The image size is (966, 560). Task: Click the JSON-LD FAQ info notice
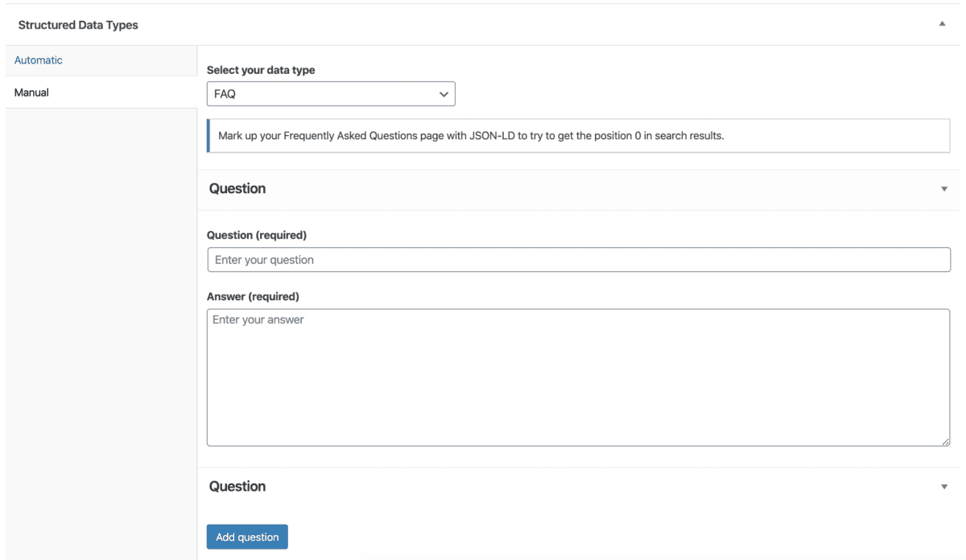coord(579,136)
